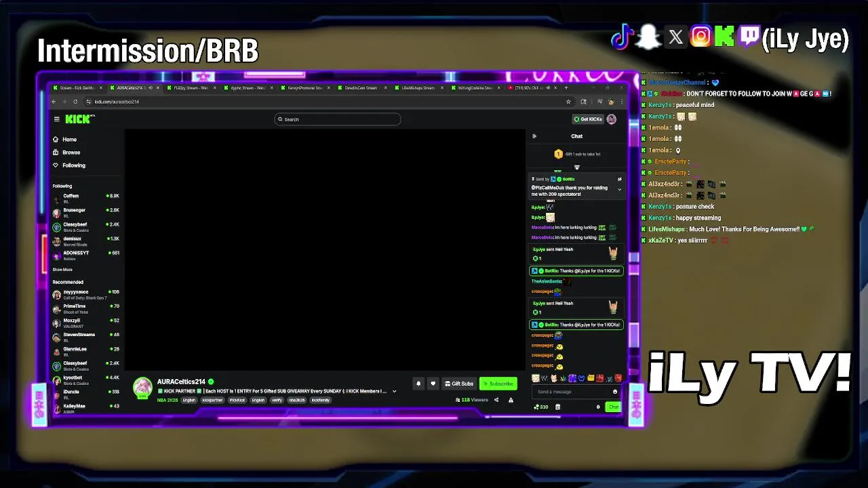Click the kickpartner tag
The height and width of the screenshot is (488, 868).
point(212,400)
